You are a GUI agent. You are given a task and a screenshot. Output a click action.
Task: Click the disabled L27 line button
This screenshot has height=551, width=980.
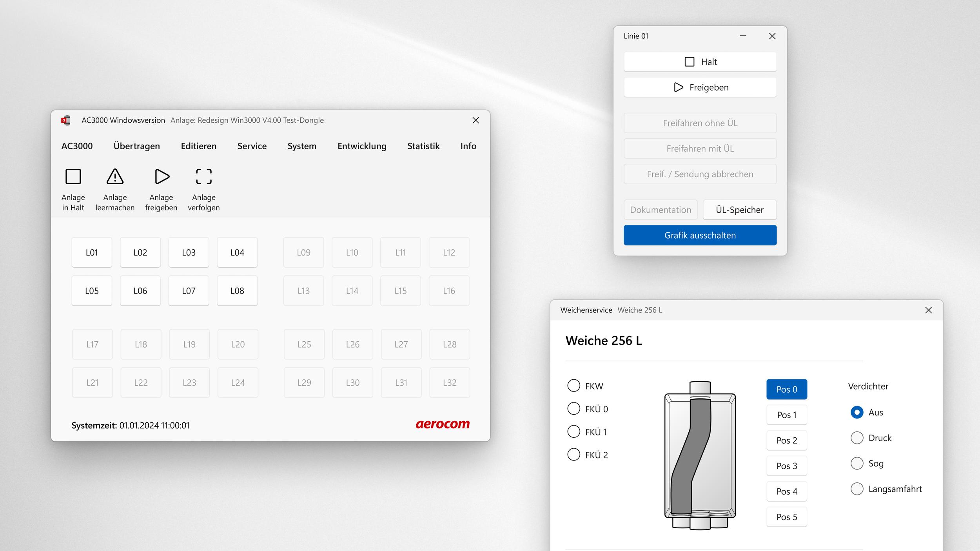coord(401,344)
